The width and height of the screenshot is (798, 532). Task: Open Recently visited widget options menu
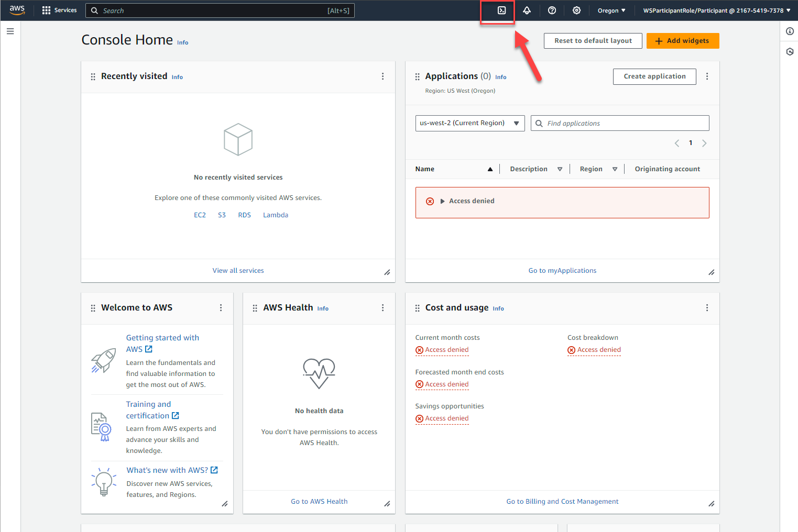tap(382, 76)
